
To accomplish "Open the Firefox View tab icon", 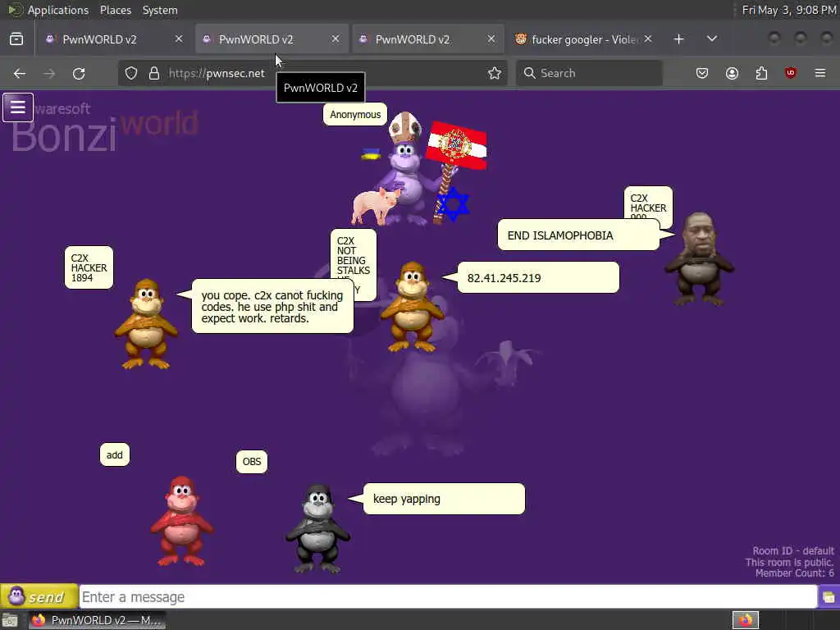I will [x=16, y=39].
